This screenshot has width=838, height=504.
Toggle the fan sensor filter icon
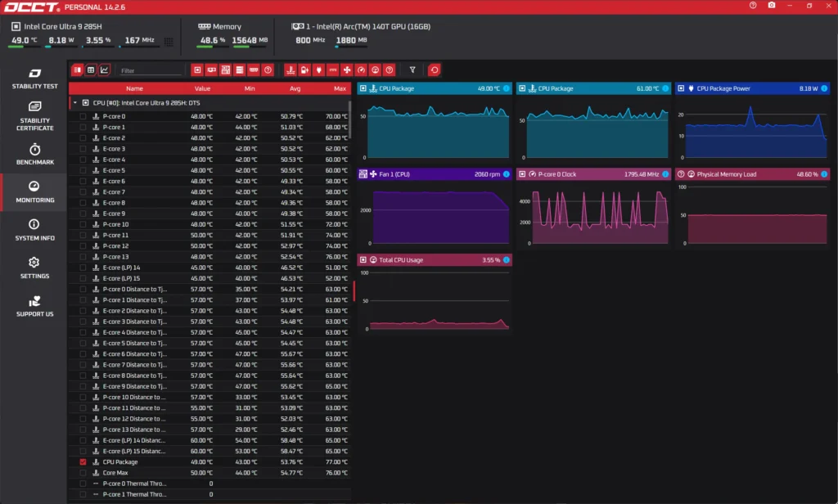pos(347,70)
